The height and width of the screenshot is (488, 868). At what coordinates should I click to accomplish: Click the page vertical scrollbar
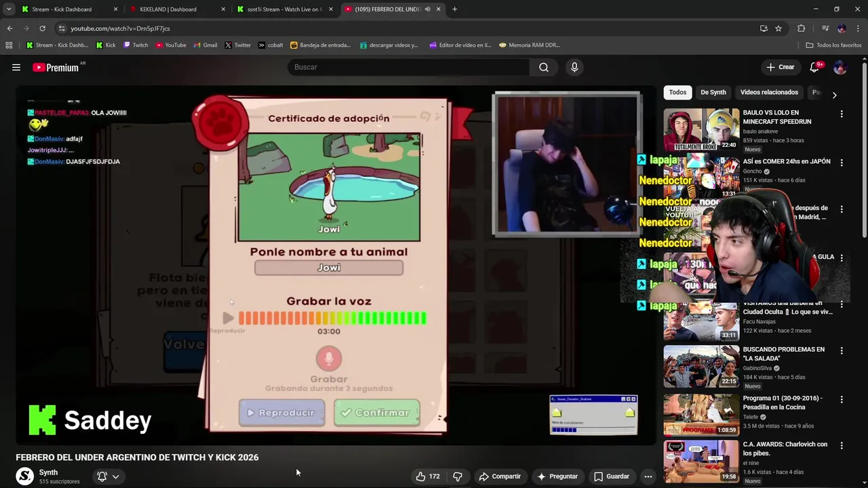coord(864,149)
